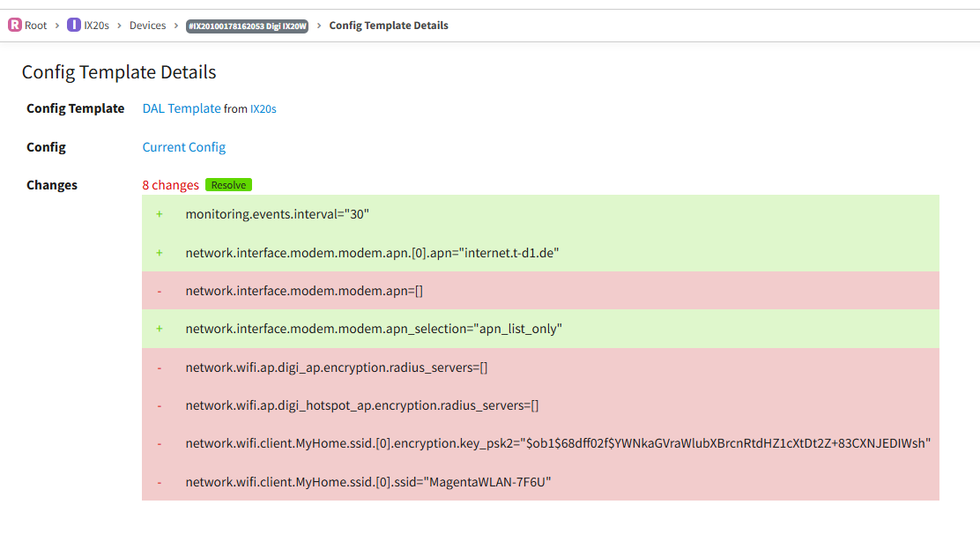Image resolution: width=980 pixels, height=549 pixels.
Task: Open the Current Config link
Action: tap(183, 147)
